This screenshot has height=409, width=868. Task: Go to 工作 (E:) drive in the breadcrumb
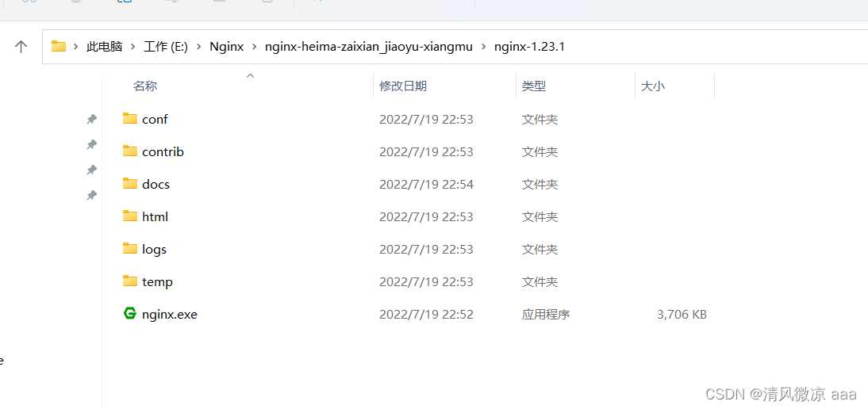coord(166,47)
